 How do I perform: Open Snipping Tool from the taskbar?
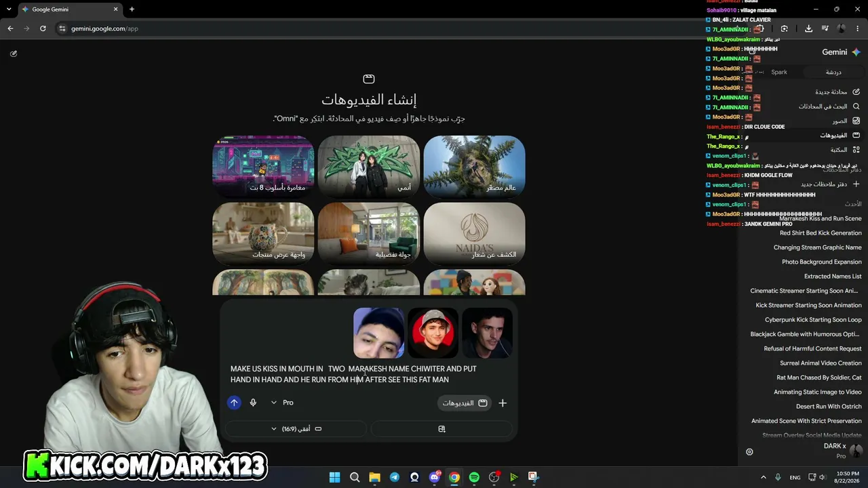[x=534, y=477]
